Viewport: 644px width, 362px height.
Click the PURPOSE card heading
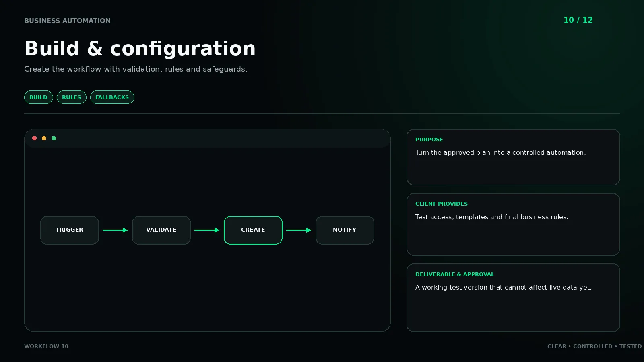[x=429, y=140]
